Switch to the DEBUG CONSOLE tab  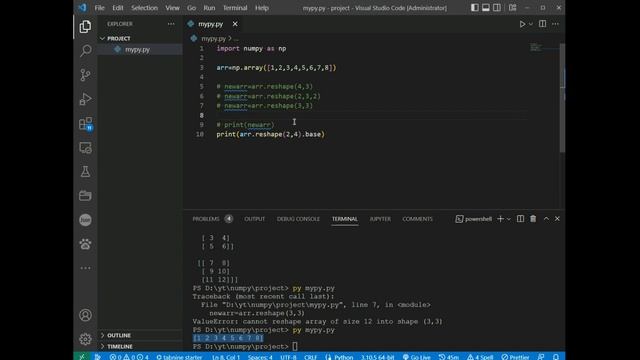pos(298,219)
